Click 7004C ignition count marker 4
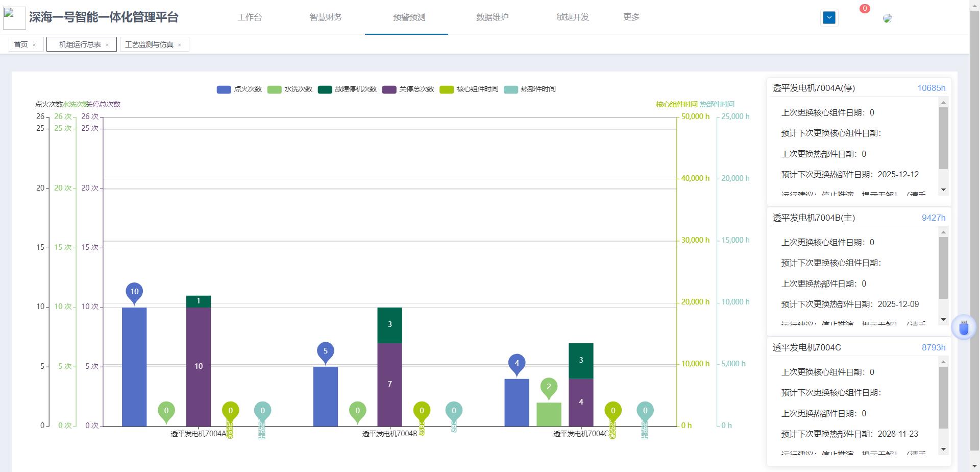 click(x=517, y=364)
